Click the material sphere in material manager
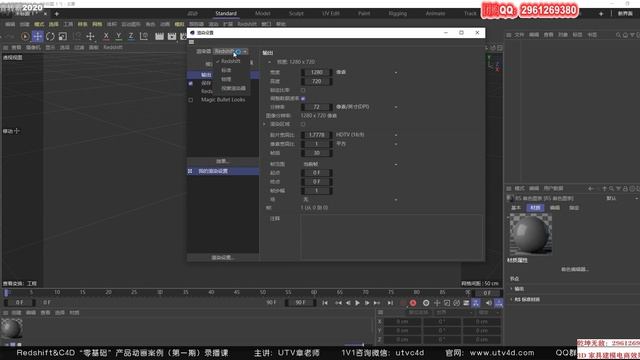Viewport: 640px width, 360px height. (x=11, y=329)
